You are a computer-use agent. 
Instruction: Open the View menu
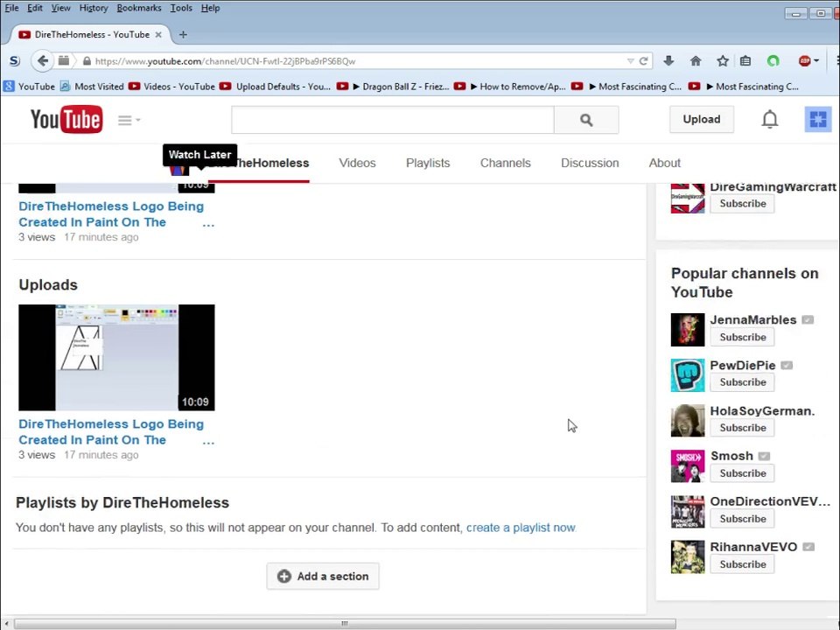(x=60, y=8)
